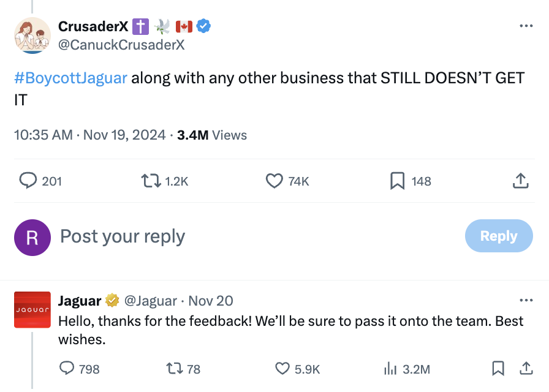This screenshot has height=392, width=549.
Task: Bookmark Jaguar's reply
Action: pos(498,368)
